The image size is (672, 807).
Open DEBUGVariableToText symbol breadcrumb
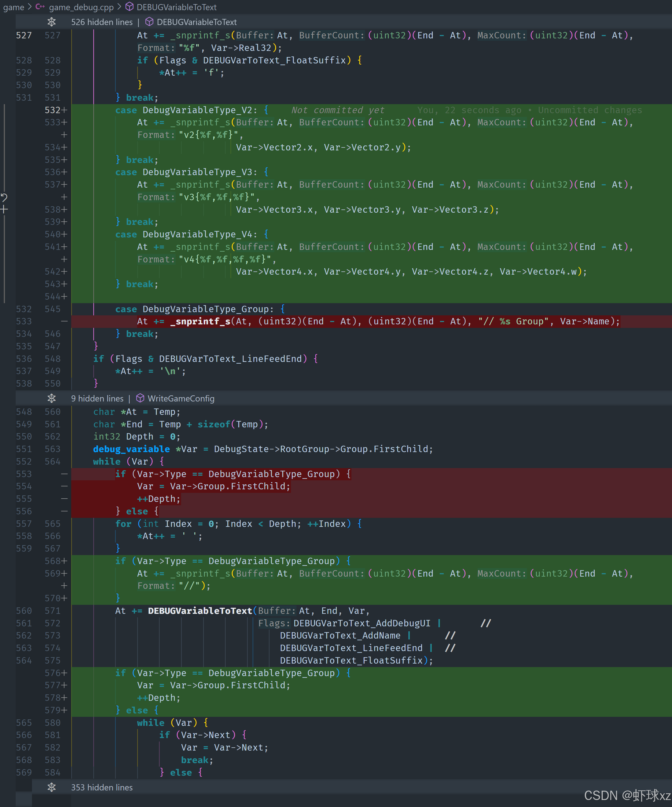(x=176, y=7)
